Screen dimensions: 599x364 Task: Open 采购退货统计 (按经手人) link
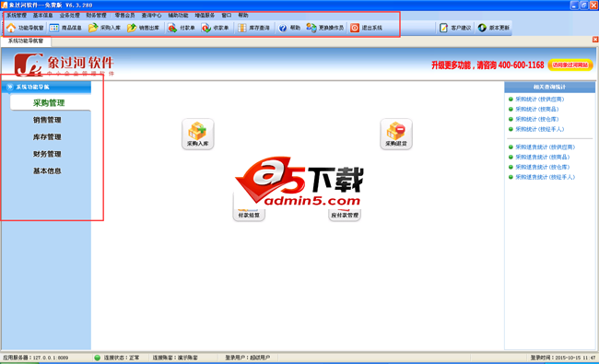545,177
